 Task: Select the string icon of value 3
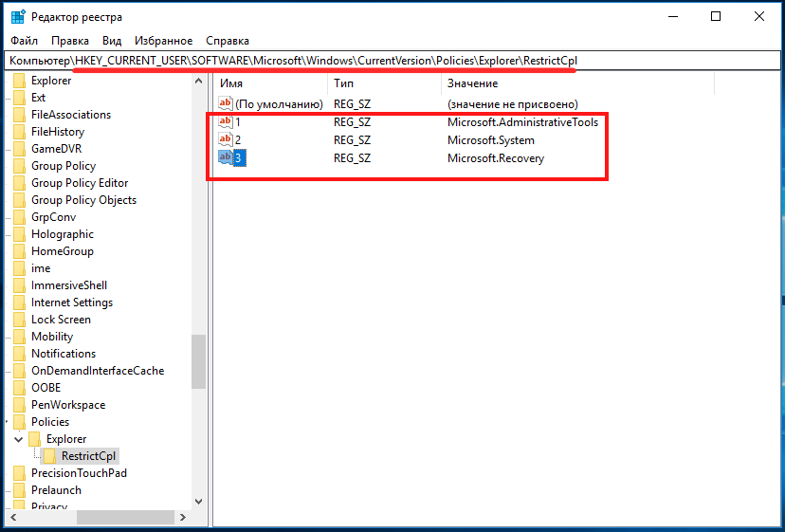226,157
